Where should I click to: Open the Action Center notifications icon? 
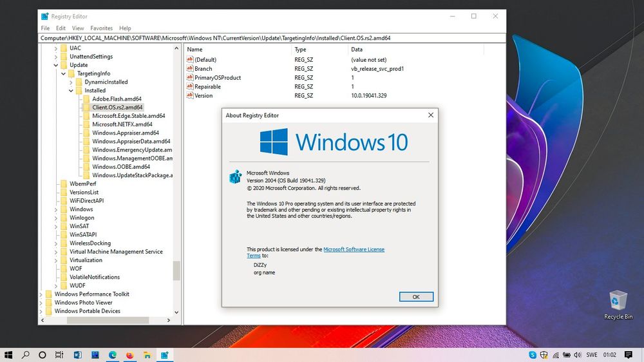(628, 355)
